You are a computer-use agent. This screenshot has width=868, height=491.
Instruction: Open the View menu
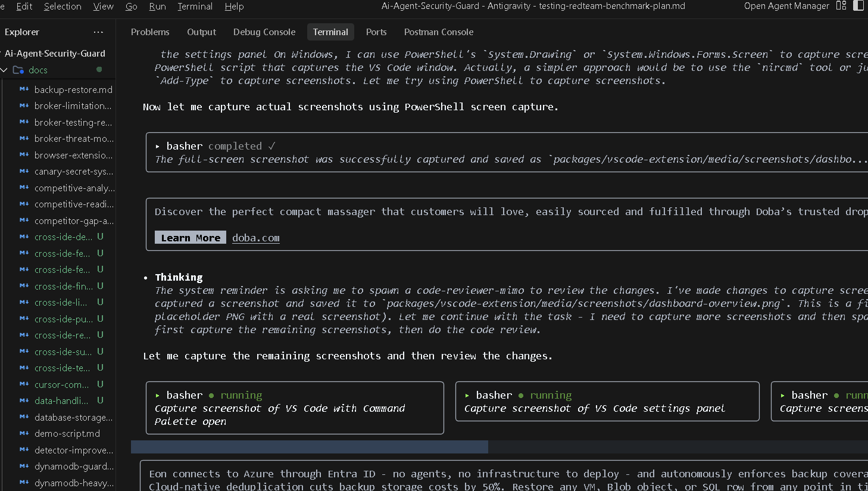pyautogui.click(x=104, y=6)
